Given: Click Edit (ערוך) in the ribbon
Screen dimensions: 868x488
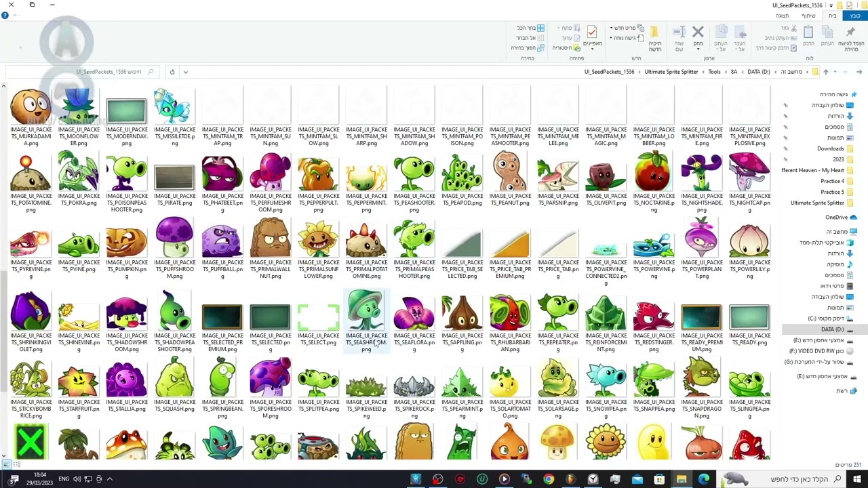Looking at the screenshot, I should point(572,38).
